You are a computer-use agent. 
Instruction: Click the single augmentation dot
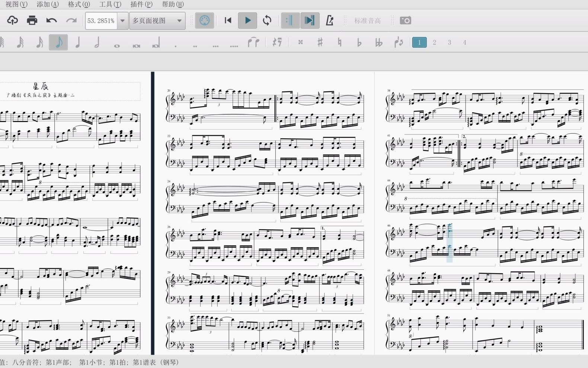point(175,46)
